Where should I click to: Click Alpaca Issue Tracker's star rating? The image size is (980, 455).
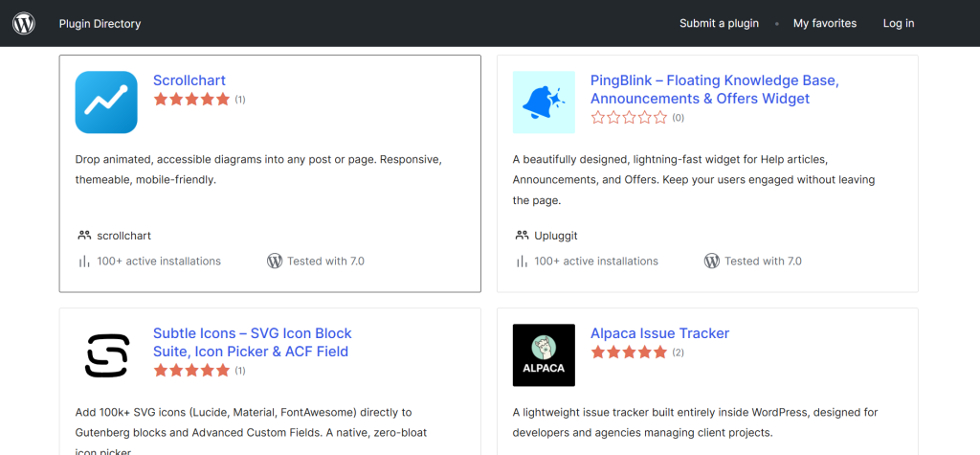[x=630, y=353]
